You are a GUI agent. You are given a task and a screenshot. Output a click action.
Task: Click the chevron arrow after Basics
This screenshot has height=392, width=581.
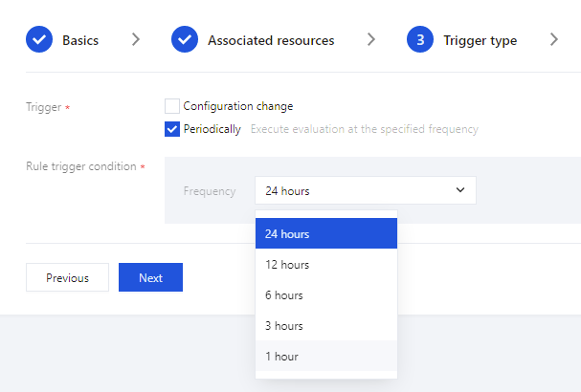point(136,40)
